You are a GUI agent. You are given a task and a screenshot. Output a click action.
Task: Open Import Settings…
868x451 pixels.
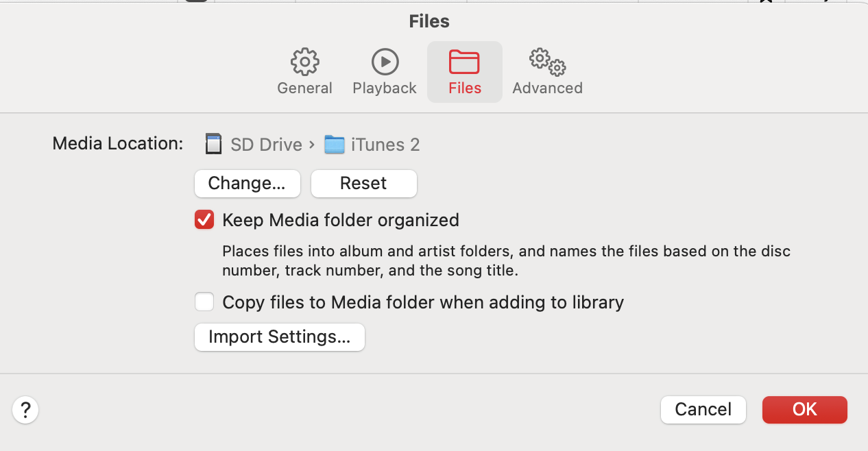point(279,337)
